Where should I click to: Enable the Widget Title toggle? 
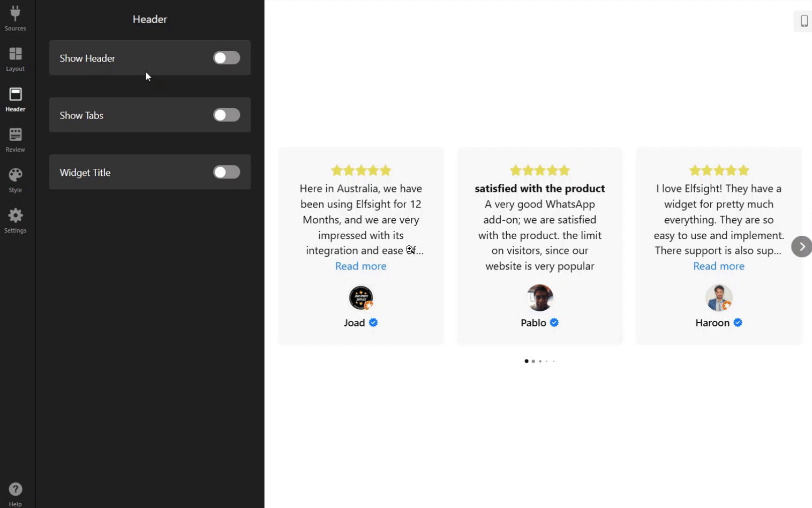227,172
